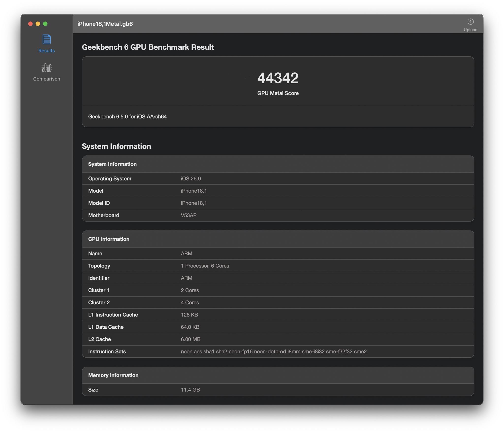The height and width of the screenshot is (432, 504).
Task: Close window with red button
Action: [x=31, y=24]
